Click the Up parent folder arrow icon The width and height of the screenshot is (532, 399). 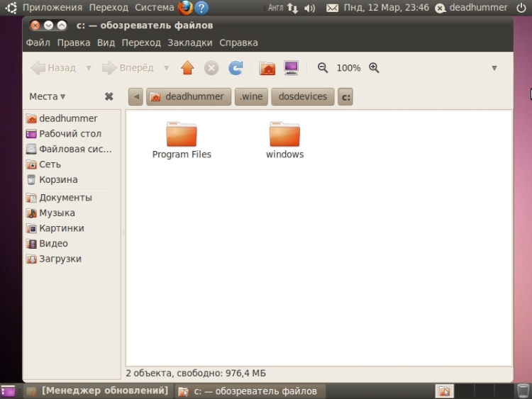pyautogui.click(x=187, y=68)
